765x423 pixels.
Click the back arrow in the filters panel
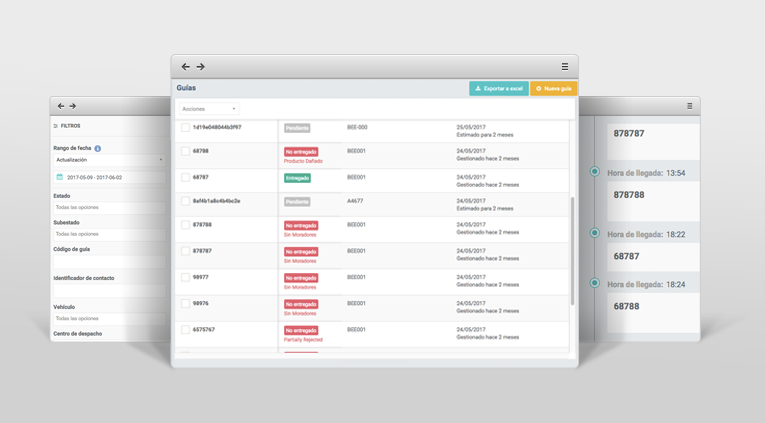pos(61,106)
